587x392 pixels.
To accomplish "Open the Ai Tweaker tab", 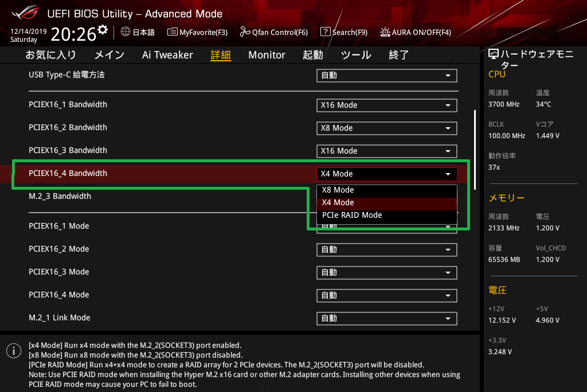I will (x=167, y=54).
